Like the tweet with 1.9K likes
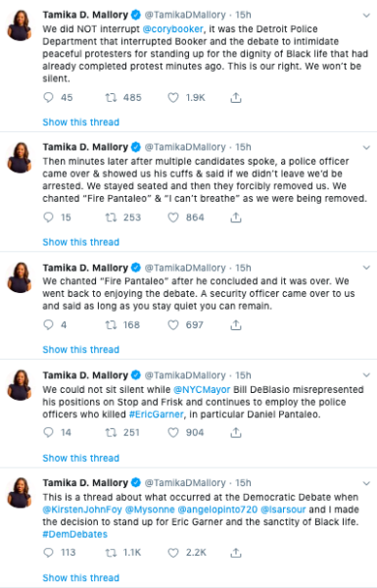 tap(172, 98)
